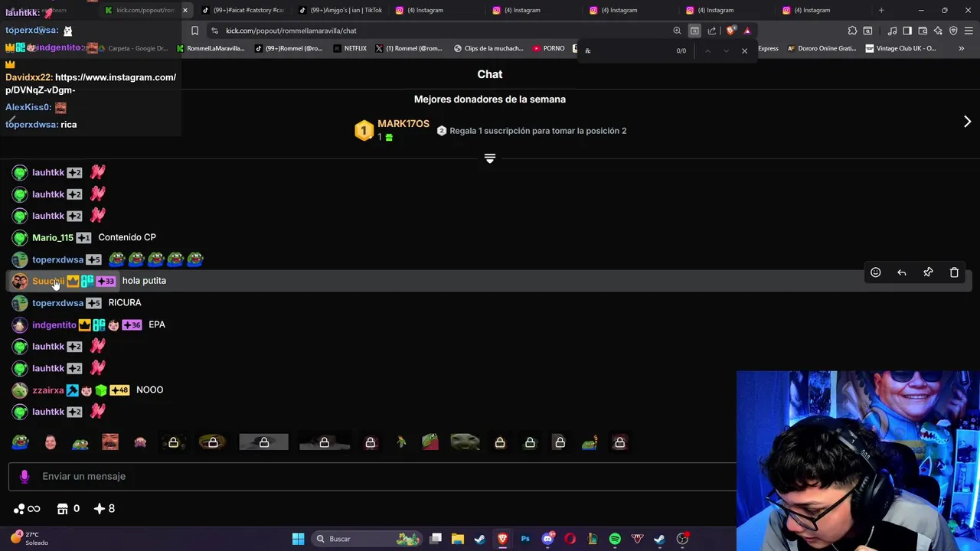Viewport: 980px width, 551px height.
Task: Open zzairxa's username in chat
Action: tap(48, 390)
